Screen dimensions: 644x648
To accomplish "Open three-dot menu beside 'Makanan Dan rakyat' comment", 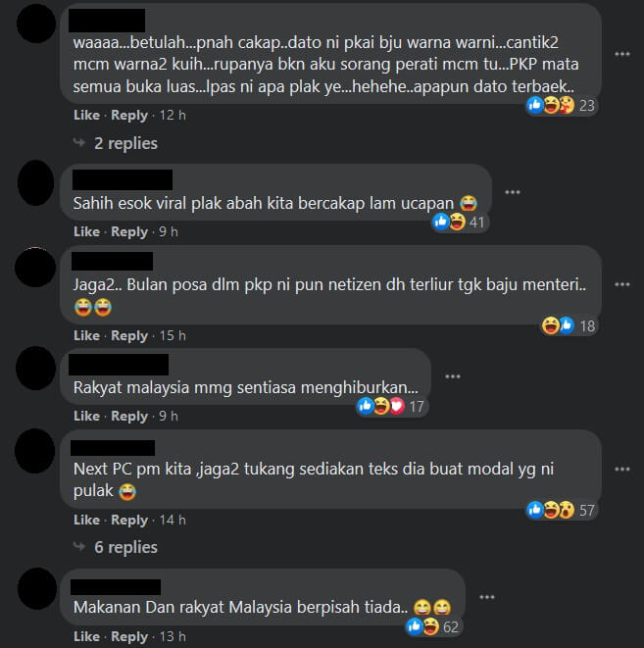I will tap(486, 597).
